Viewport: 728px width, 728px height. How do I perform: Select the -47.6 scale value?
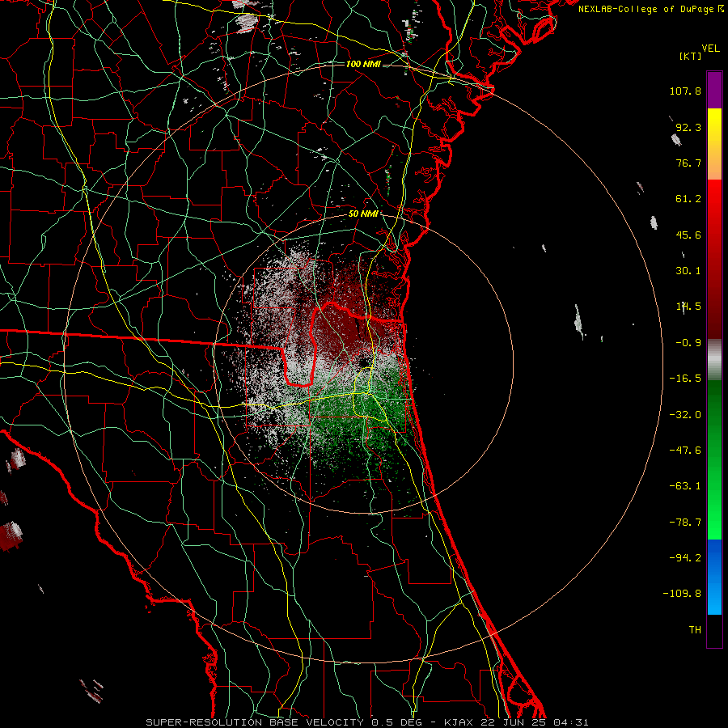click(685, 451)
